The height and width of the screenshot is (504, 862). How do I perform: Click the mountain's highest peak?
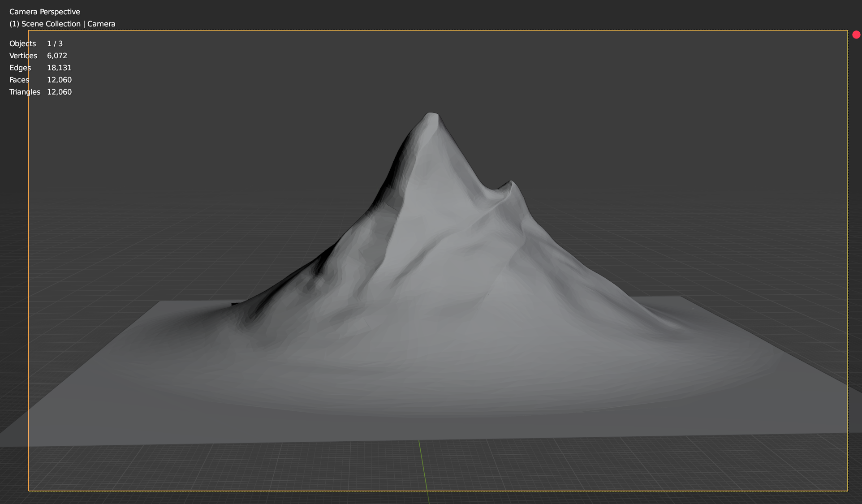tap(431, 115)
